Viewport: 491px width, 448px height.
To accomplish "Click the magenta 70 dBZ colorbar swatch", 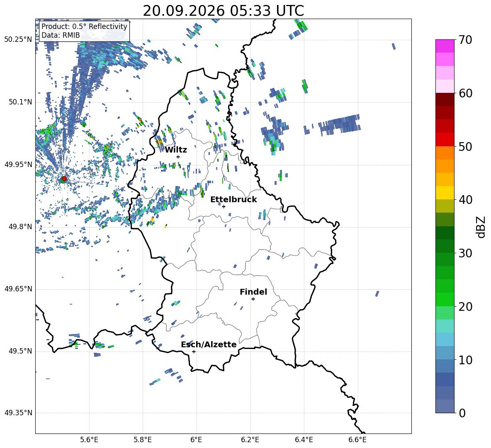I will (x=445, y=46).
